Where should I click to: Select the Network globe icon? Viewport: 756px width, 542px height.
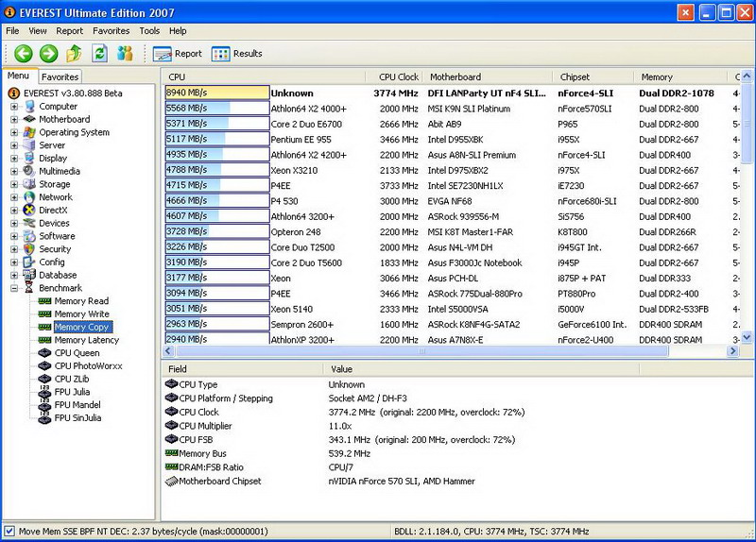30,197
